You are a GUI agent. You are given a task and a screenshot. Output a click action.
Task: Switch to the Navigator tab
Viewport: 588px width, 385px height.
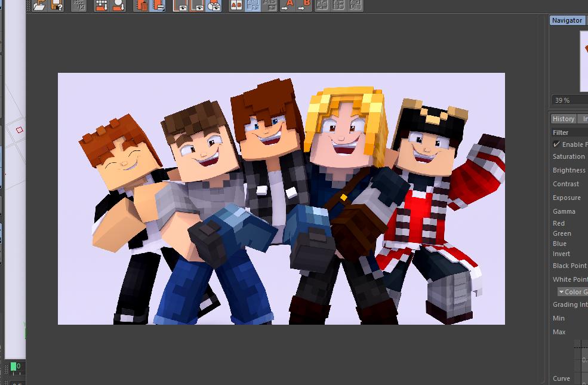coord(567,20)
